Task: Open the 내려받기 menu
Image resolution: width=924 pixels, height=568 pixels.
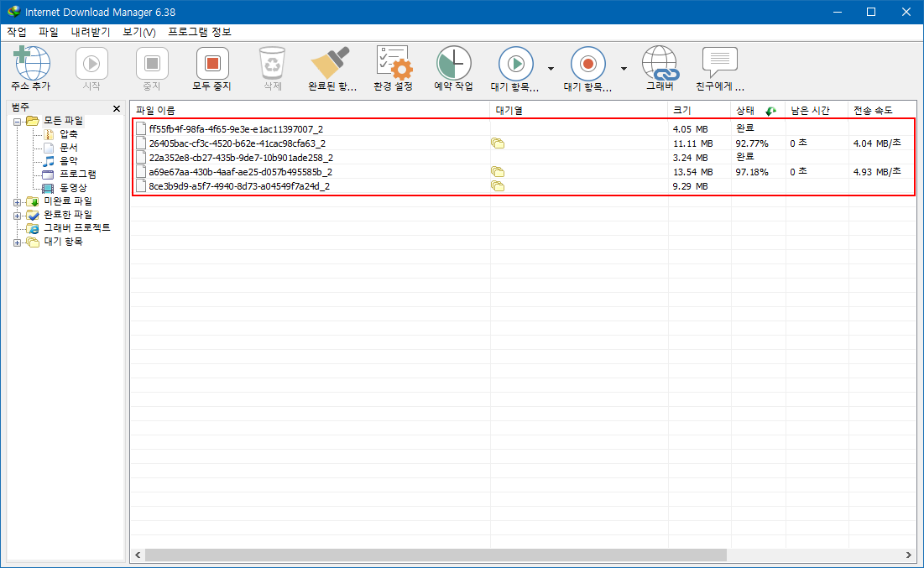Action: pyautogui.click(x=91, y=32)
